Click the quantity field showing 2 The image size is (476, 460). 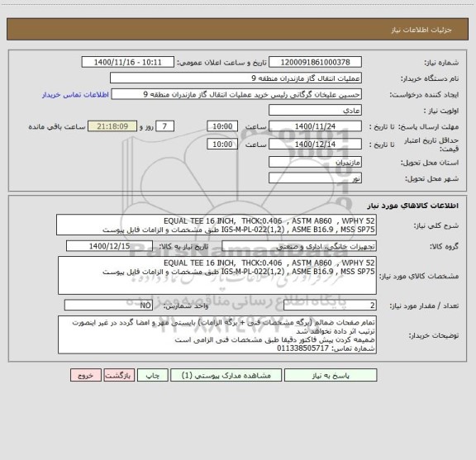[x=330, y=306]
